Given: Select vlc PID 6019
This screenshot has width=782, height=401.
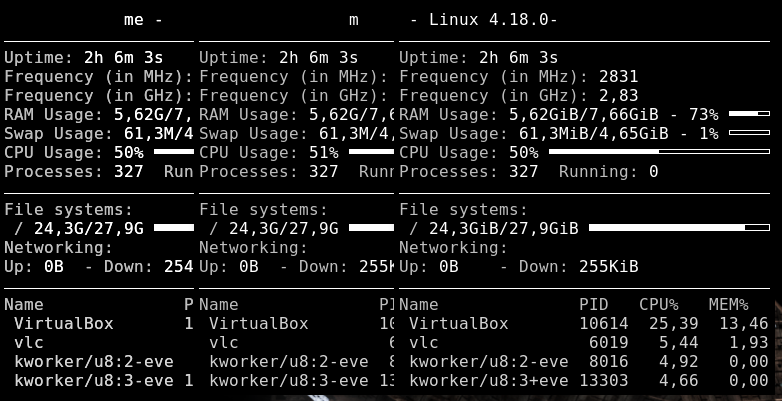Looking at the screenshot, I should coord(609,342).
